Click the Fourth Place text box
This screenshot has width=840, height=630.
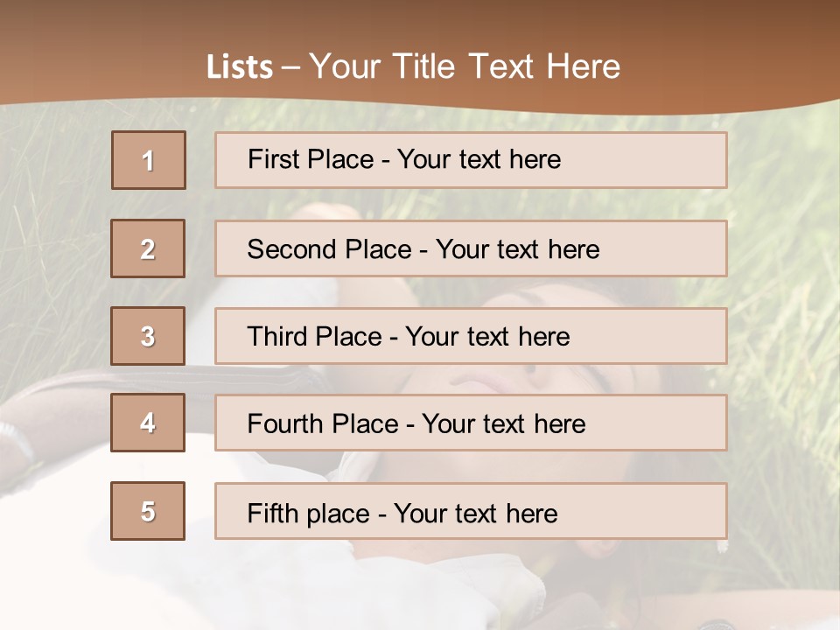click(x=471, y=423)
